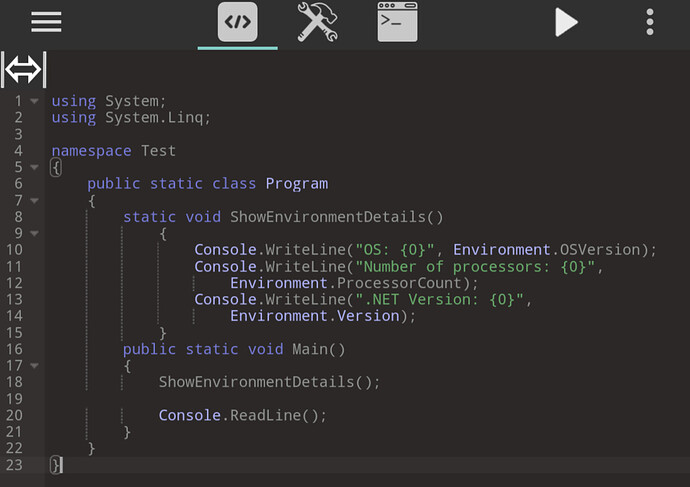Collapse the namespace fold arrow at line 5

click(35, 167)
